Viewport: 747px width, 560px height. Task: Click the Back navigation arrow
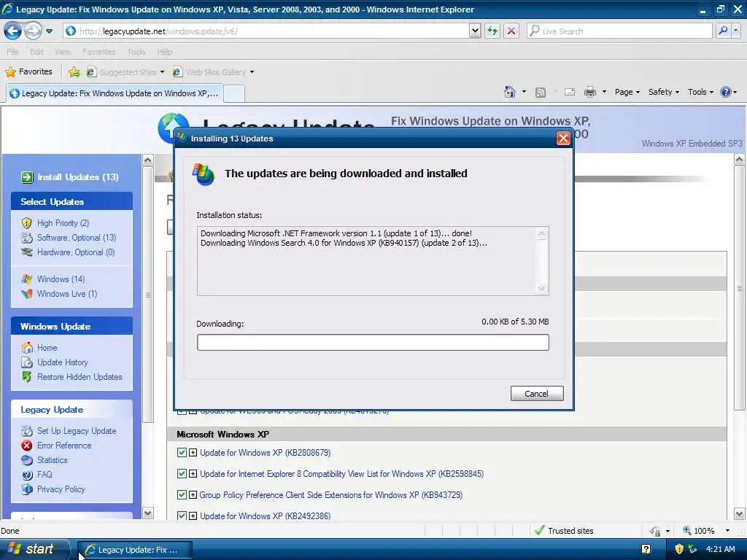pos(12,31)
